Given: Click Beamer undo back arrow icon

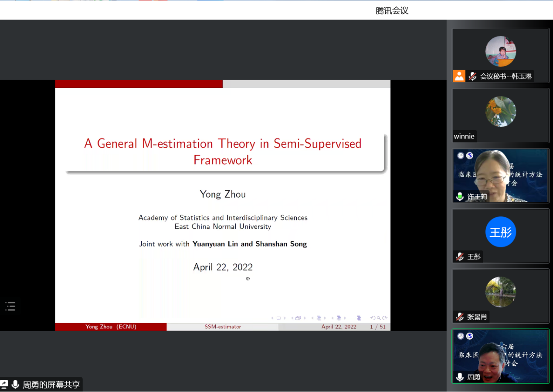Looking at the screenshot, I should [x=373, y=318].
